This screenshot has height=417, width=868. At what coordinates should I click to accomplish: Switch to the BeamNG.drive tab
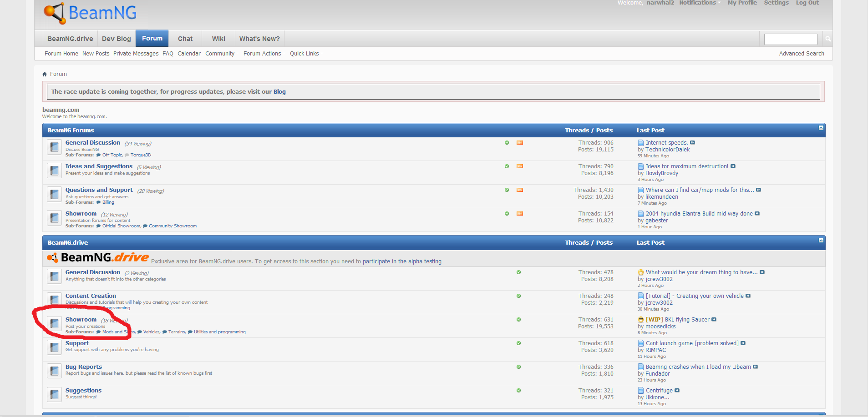70,39
